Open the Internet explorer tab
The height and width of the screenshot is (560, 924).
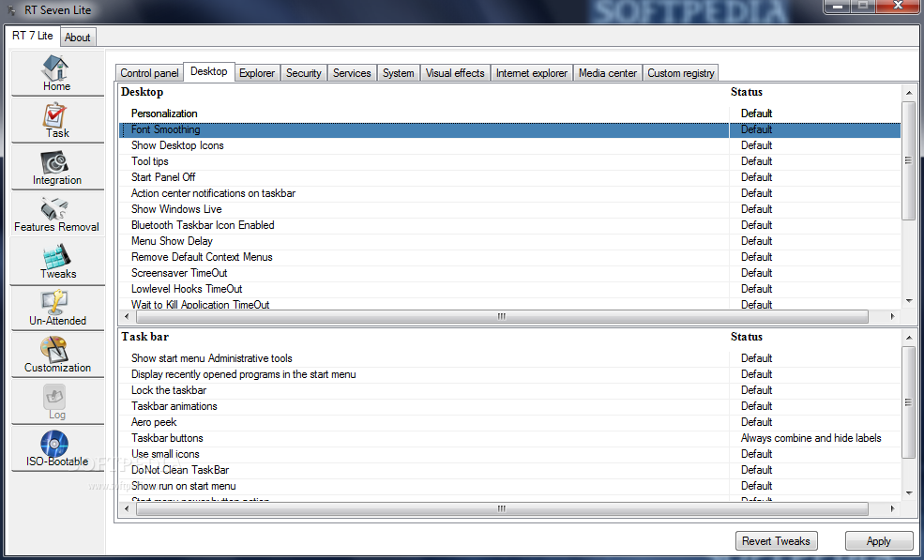point(532,72)
